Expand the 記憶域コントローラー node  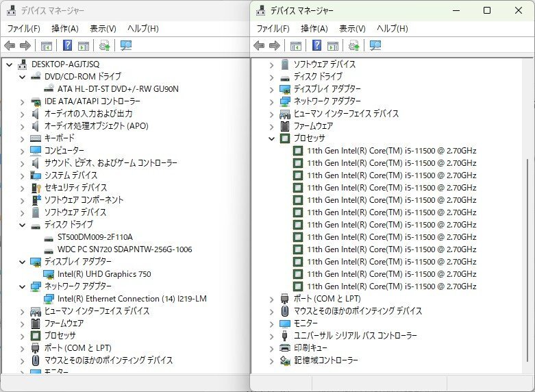pos(271,360)
